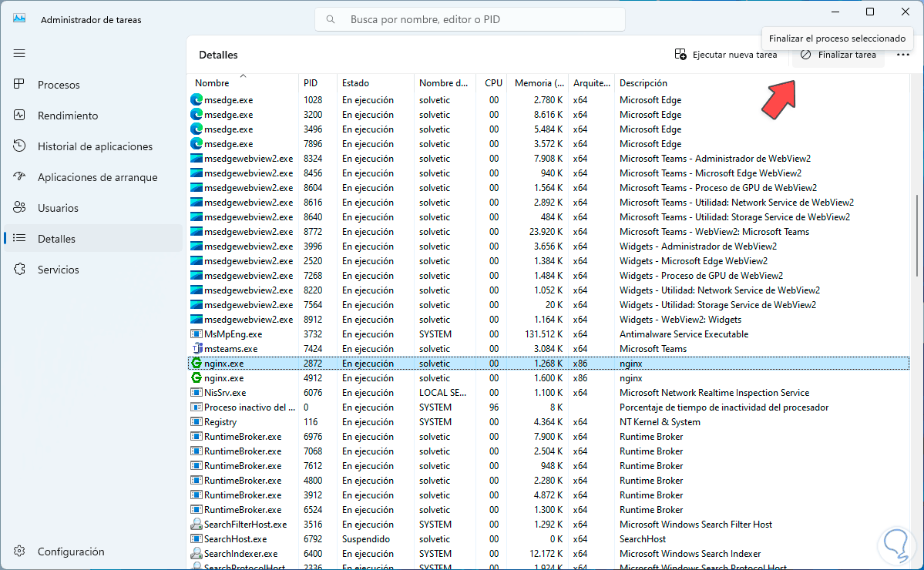Click description Widgets - WebView2: Widgets
Viewport: 924px width, 570px height.
tap(680, 319)
